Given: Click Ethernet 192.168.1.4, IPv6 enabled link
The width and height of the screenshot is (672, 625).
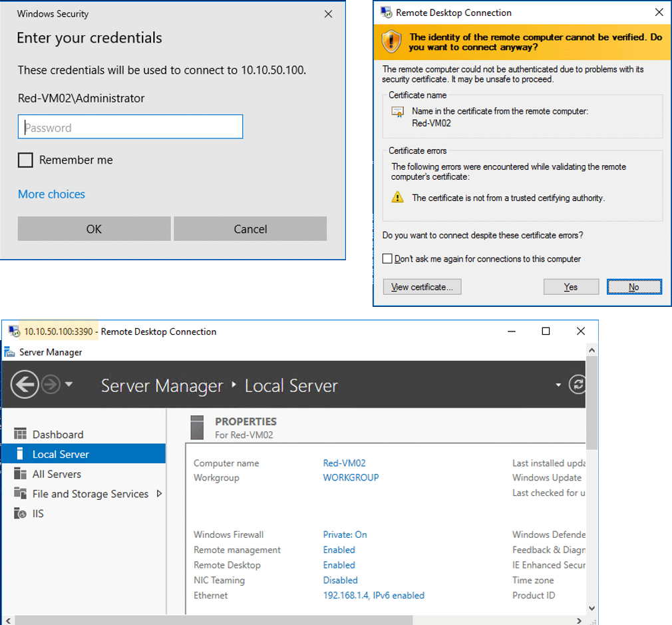Looking at the screenshot, I should click(x=373, y=595).
